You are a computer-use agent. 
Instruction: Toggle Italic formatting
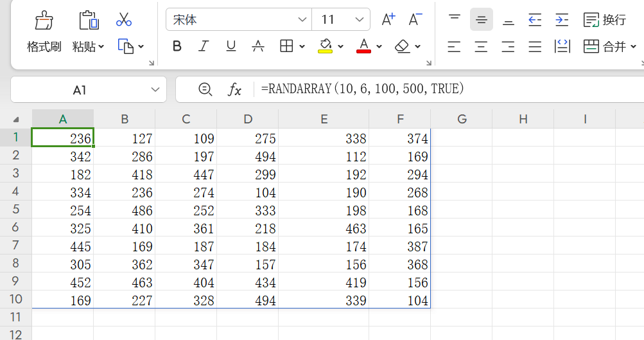click(x=204, y=46)
